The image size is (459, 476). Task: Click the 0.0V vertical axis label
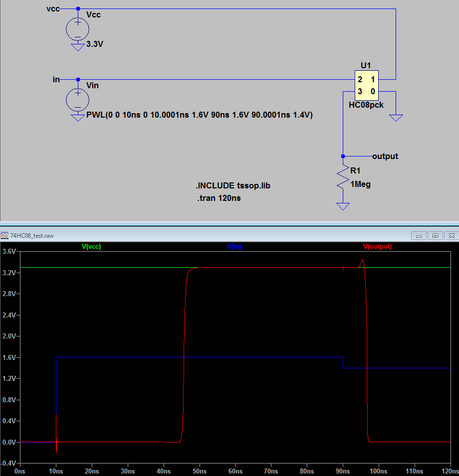[9, 442]
